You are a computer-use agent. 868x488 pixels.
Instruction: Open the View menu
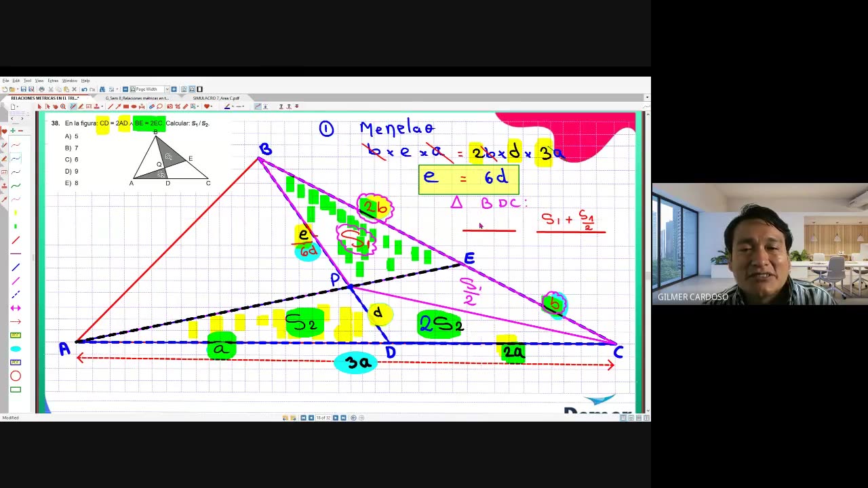(x=39, y=81)
